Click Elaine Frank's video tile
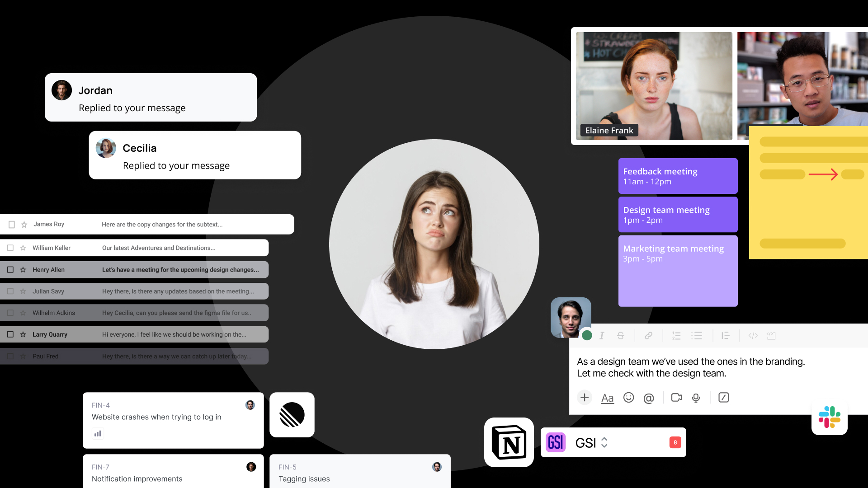Screen dimensions: 868x488 (654, 86)
